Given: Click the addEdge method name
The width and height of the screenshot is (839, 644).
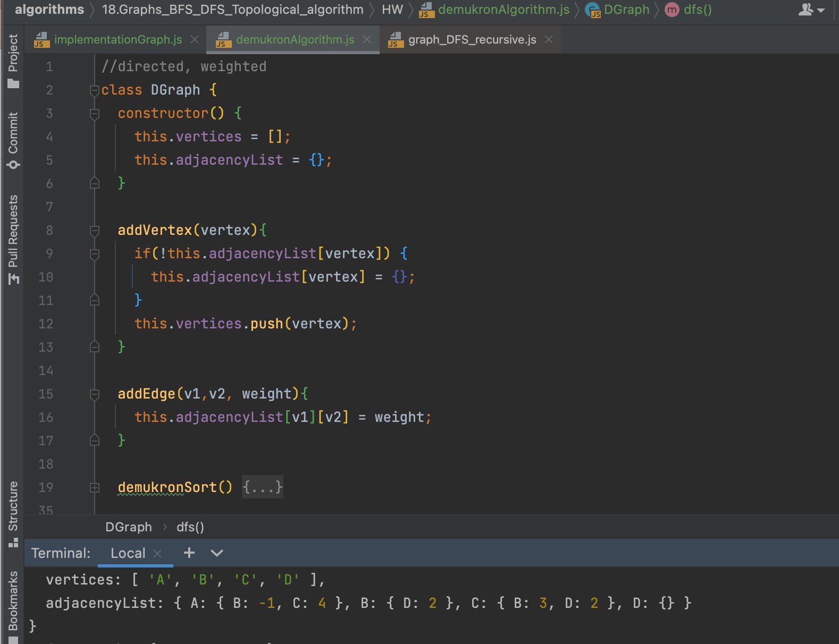Looking at the screenshot, I should (x=146, y=394).
